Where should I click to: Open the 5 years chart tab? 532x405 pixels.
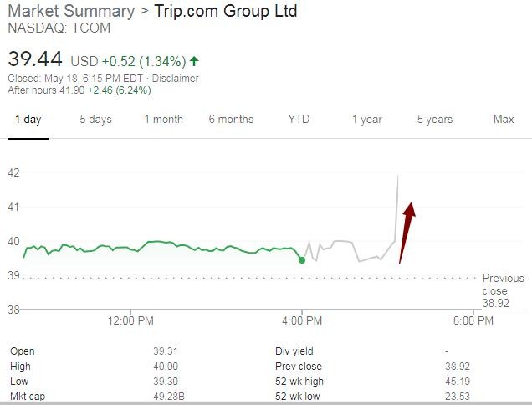point(435,120)
